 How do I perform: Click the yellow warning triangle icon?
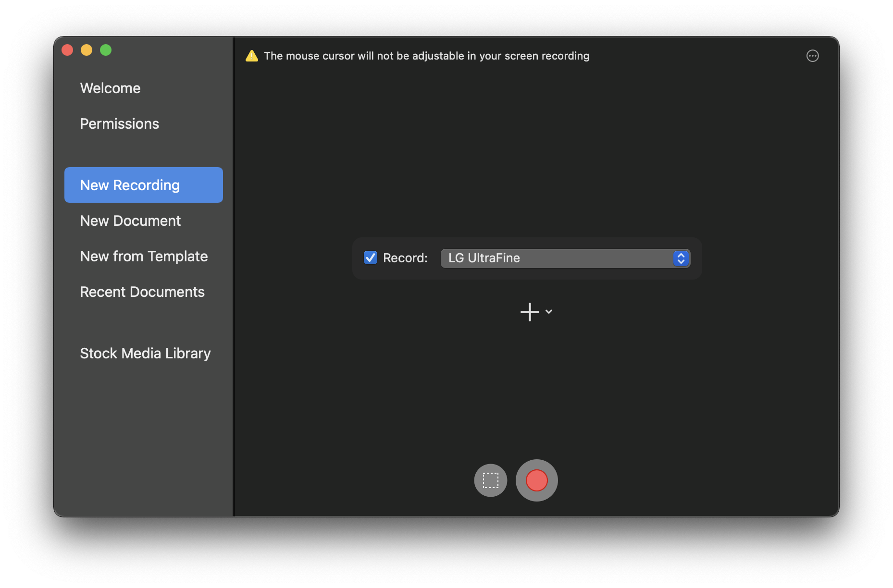pos(252,56)
